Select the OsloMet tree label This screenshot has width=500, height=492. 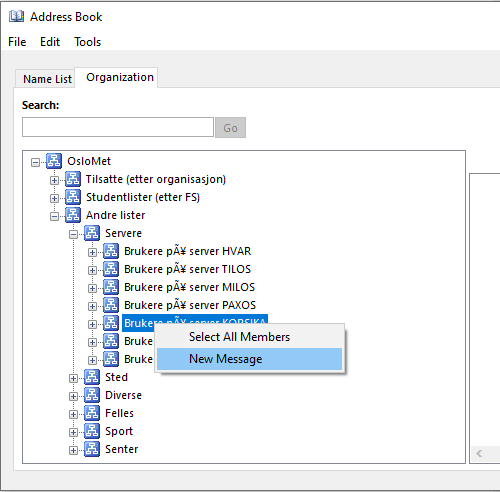[89, 161]
